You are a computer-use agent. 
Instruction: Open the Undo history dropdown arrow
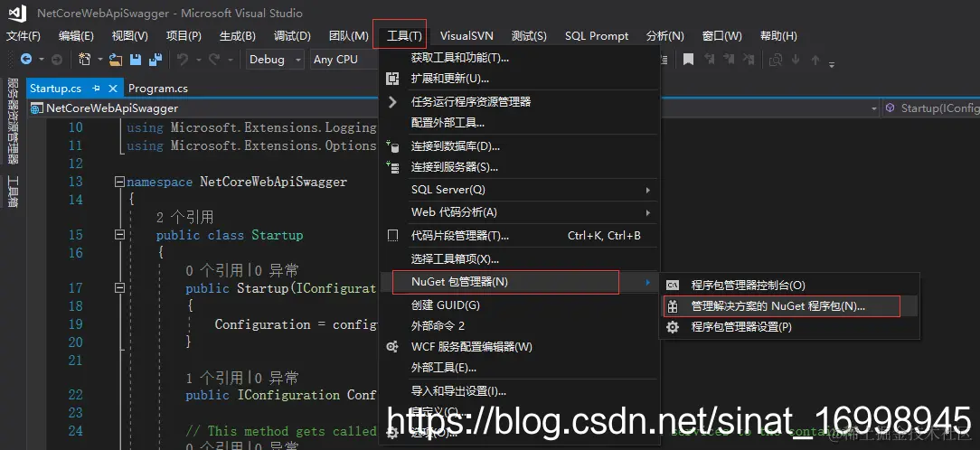point(198,60)
